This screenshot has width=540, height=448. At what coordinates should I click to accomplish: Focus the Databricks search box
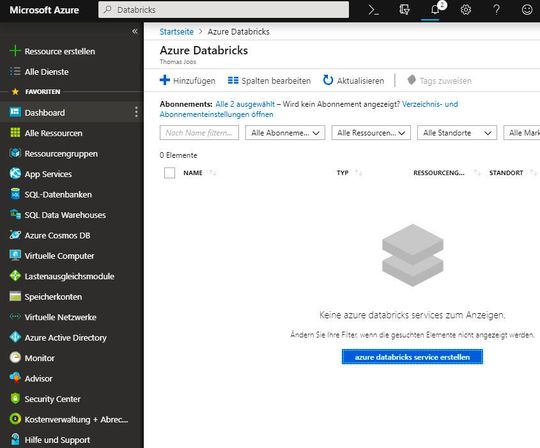(x=224, y=10)
